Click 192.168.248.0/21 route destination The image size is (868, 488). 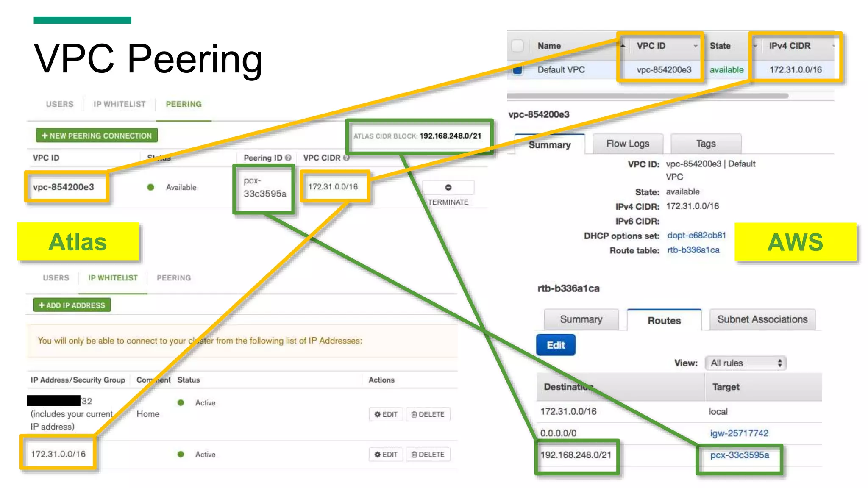[576, 455]
